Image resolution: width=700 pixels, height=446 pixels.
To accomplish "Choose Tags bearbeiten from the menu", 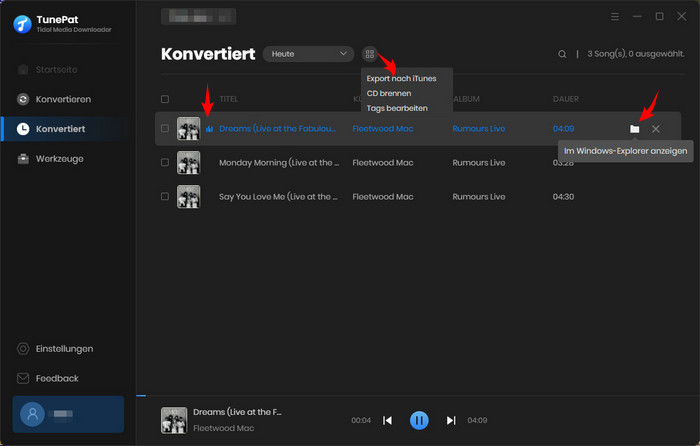I will [x=397, y=108].
